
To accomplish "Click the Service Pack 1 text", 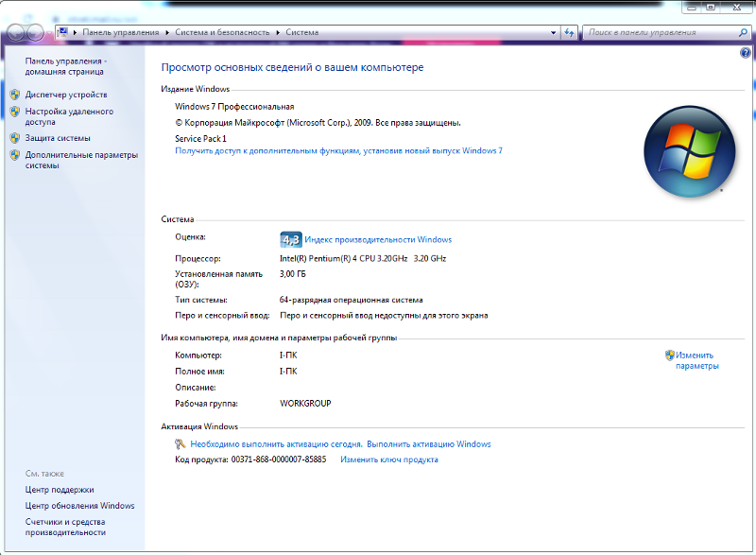I will click(200, 139).
